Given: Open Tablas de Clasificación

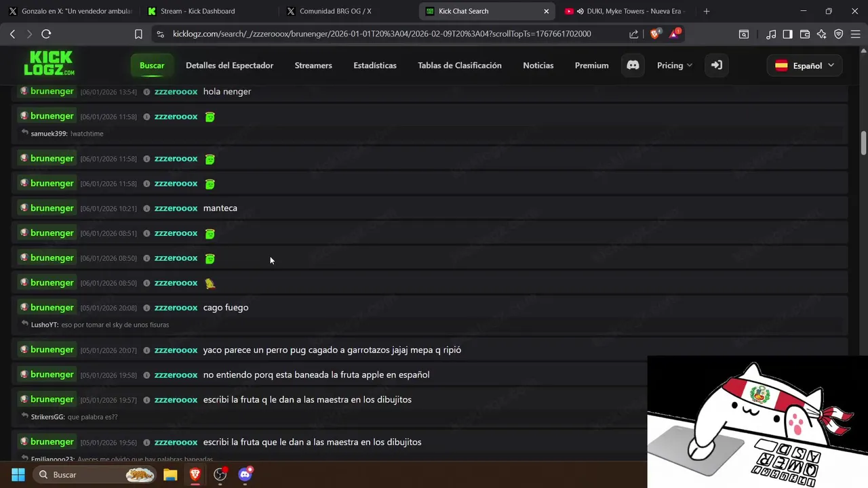Looking at the screenshot, I should tap(460, 65).
